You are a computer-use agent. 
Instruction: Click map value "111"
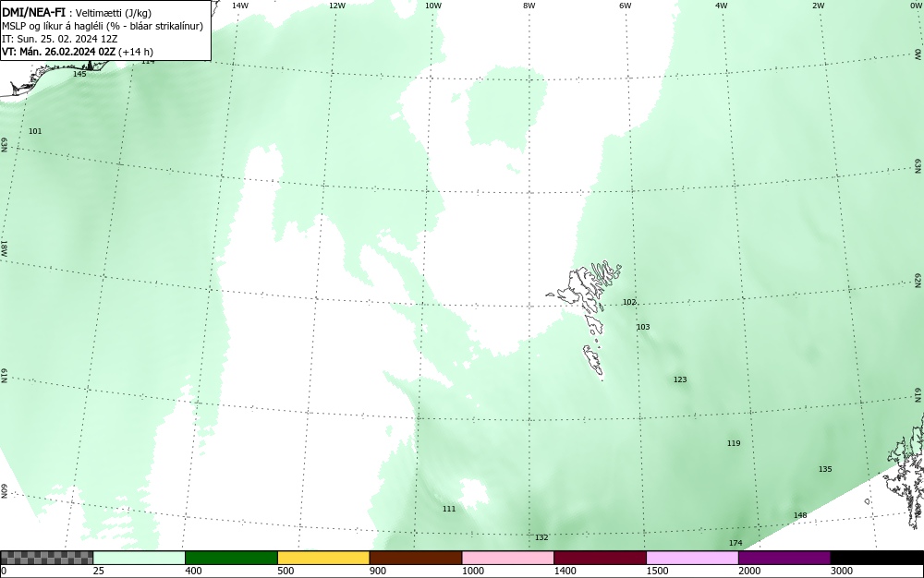tap(449, 509)
